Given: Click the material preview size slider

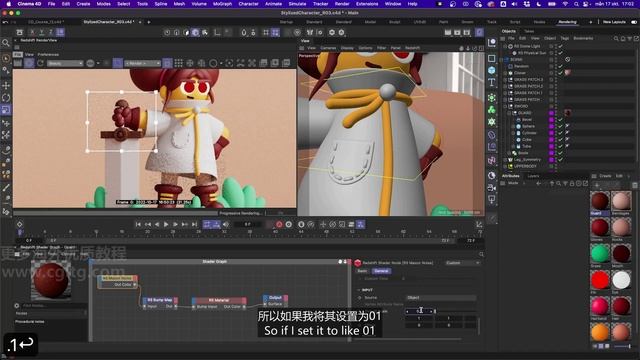Looking at the screenshot, I should pos(622,346).
